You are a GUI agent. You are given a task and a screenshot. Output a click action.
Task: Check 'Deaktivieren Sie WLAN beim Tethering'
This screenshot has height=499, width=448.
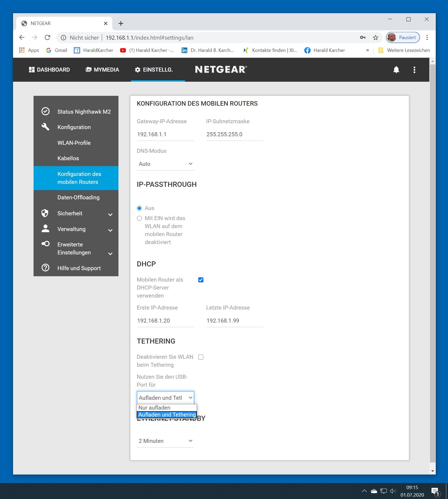pos(201,357)
